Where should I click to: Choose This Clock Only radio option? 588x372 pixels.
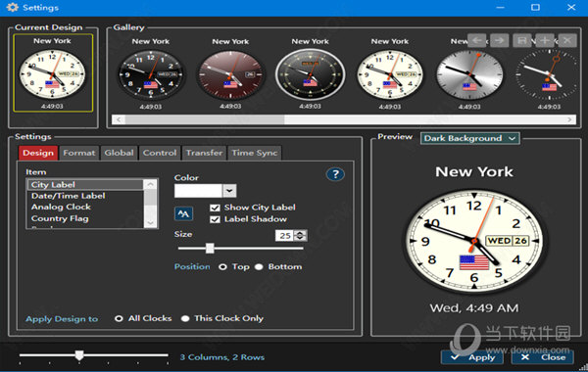click(x=185, y=319)
